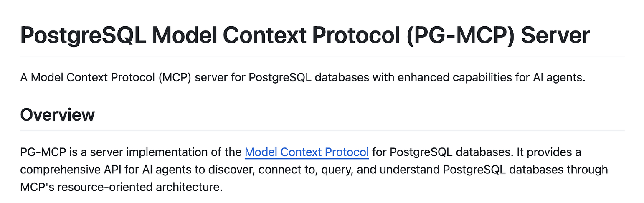
Task: Select the "Overview" section heading
Action: pos(57,114)
